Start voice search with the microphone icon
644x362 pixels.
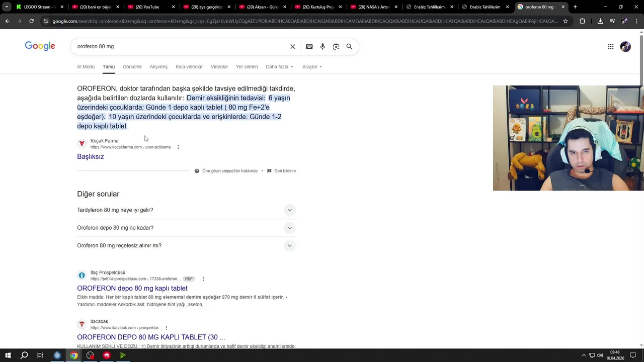[x=323, y=46]
